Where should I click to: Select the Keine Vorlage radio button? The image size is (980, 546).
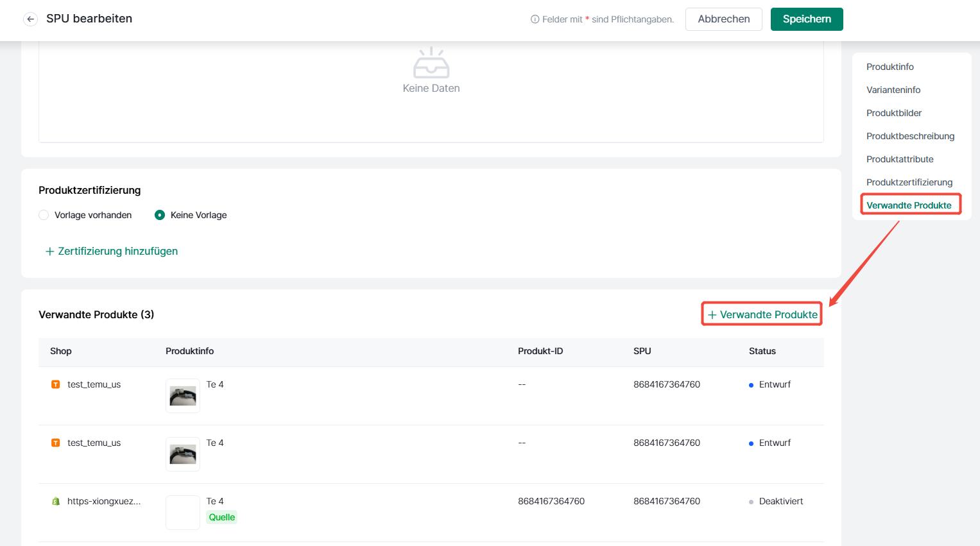point(160,215)
